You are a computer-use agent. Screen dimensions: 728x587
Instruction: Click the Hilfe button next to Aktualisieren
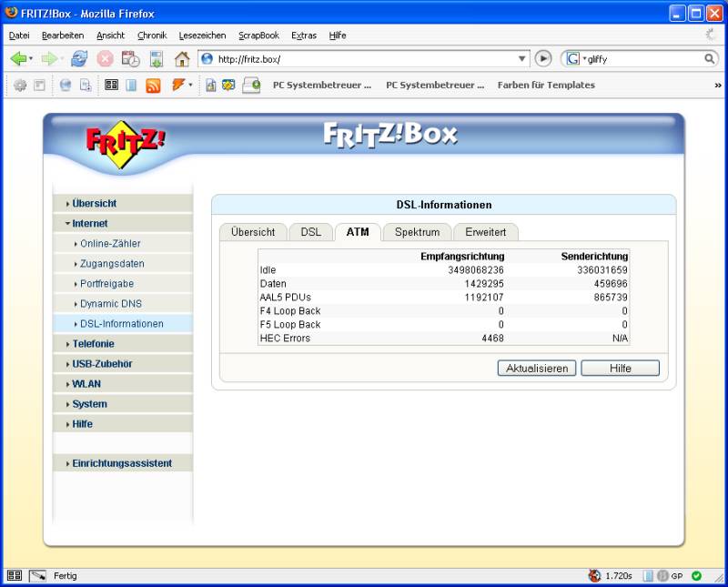(621, 369)
